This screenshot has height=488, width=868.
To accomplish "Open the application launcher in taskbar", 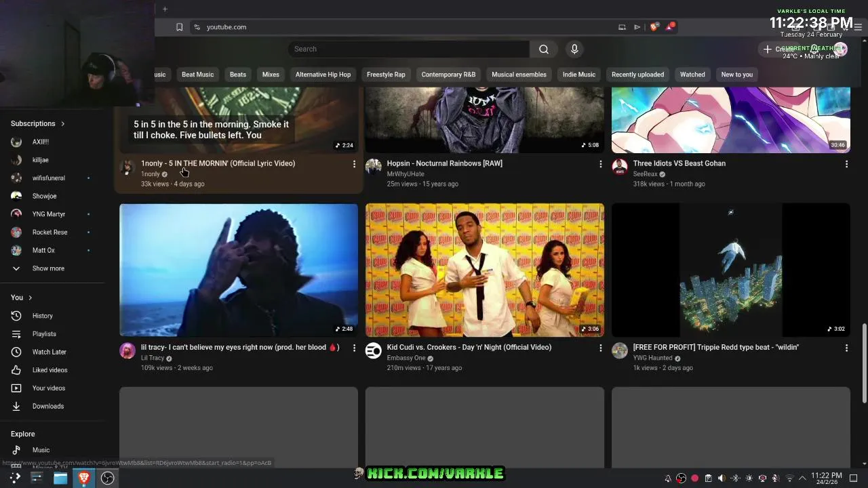I will (14, 478).
